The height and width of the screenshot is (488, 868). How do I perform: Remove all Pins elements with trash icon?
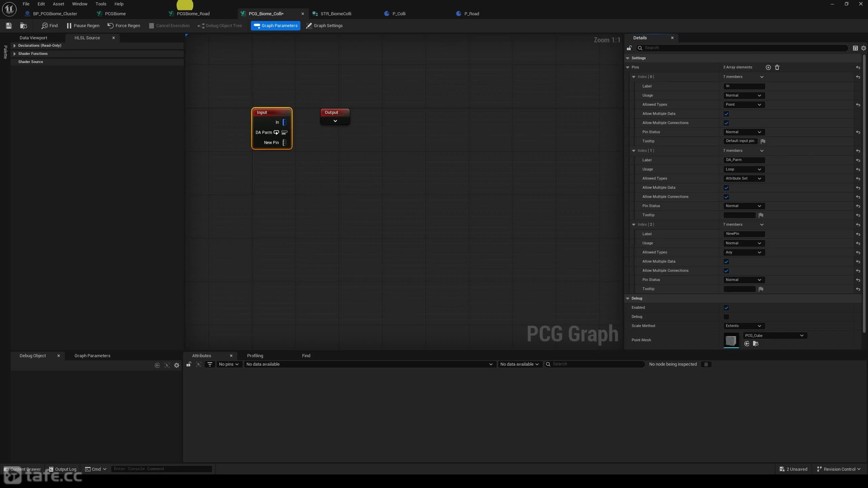(777, 67)
